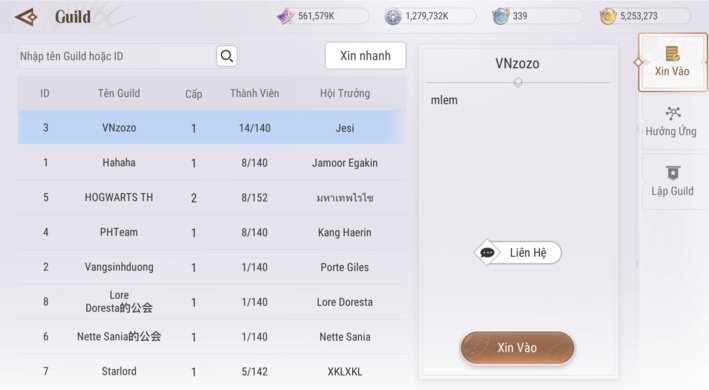Click guild leader Jamoor Egakin
This screenshot has width=709, height=390.
(345, 163)
